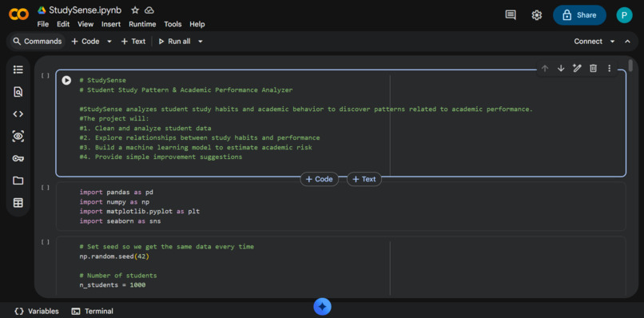The width and height of the screenshot is (644, 318).
Task: Click the 'n_students = 1000' line
Action: tap(113, 284)
